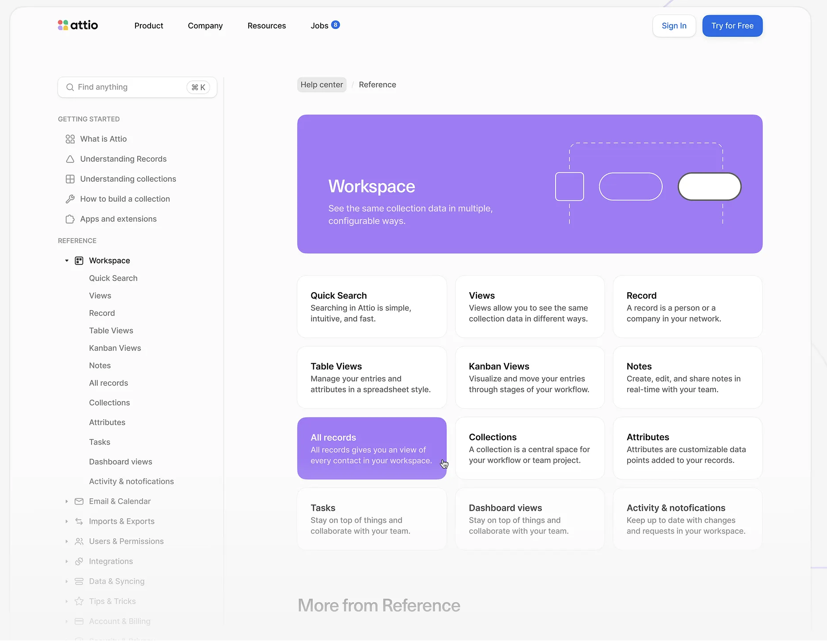Open the Kanban Views card
Screen dimensions: 827x644
529,378
